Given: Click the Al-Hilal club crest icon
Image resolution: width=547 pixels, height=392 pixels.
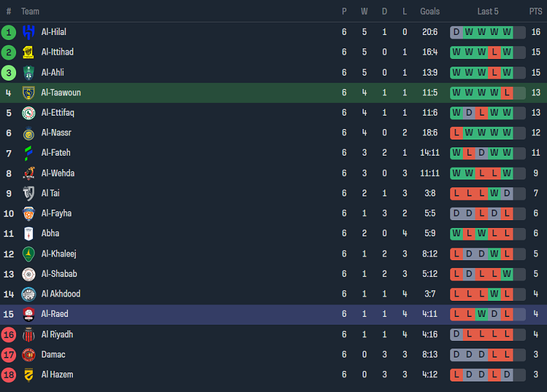Looking at the screenshot, I should tap(29, 32).
